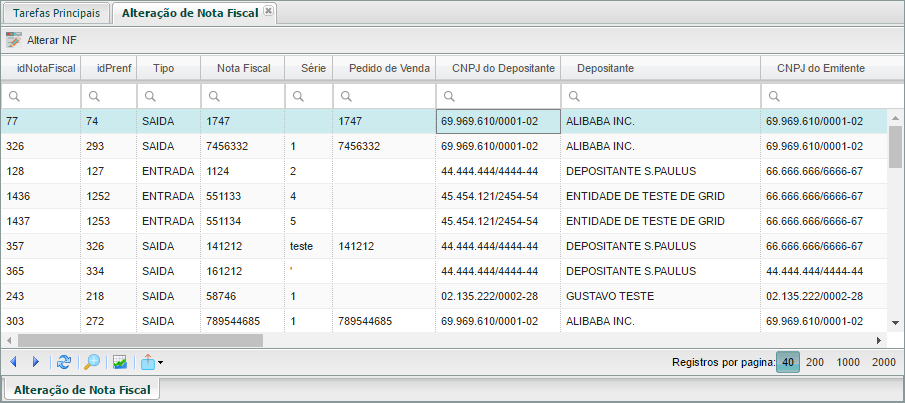Expand the export dropdown arrow
Viewport: 905px width, 403px height.
coord(160,363)
